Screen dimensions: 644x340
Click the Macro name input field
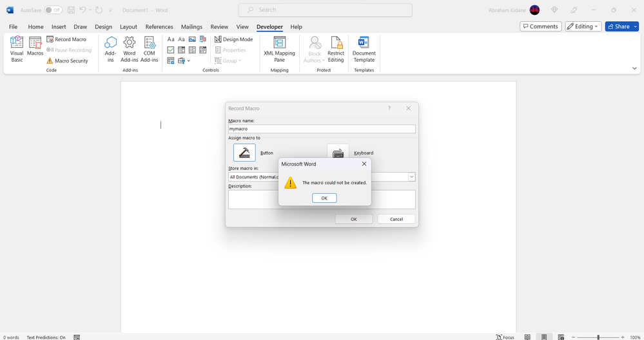coord(322,129)
